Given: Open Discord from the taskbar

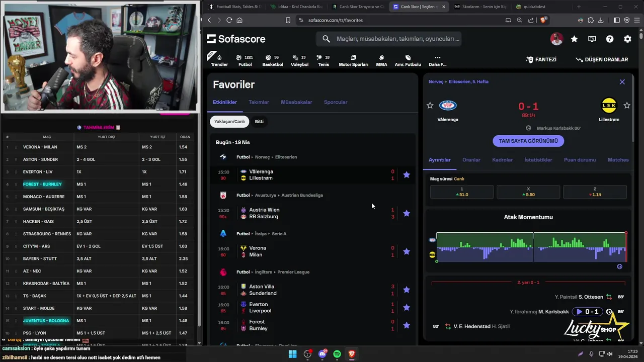Looking at the screenshot, I should click(323, 354).
